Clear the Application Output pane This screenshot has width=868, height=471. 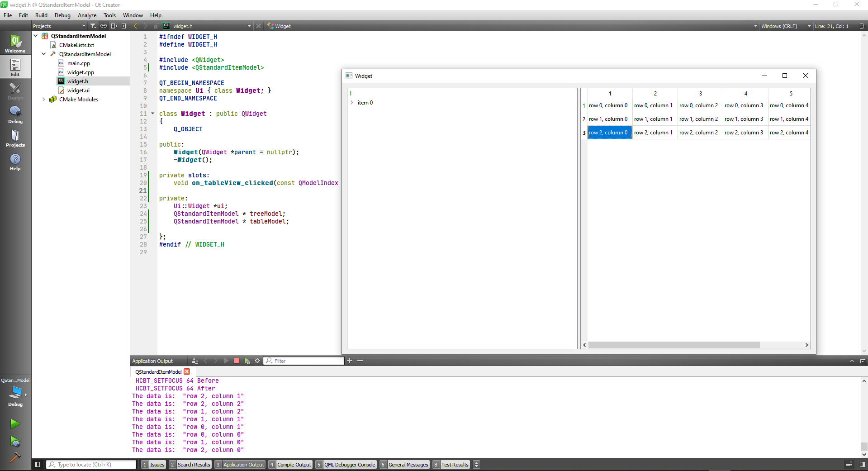pyautogui.click(x=195, y=361)
